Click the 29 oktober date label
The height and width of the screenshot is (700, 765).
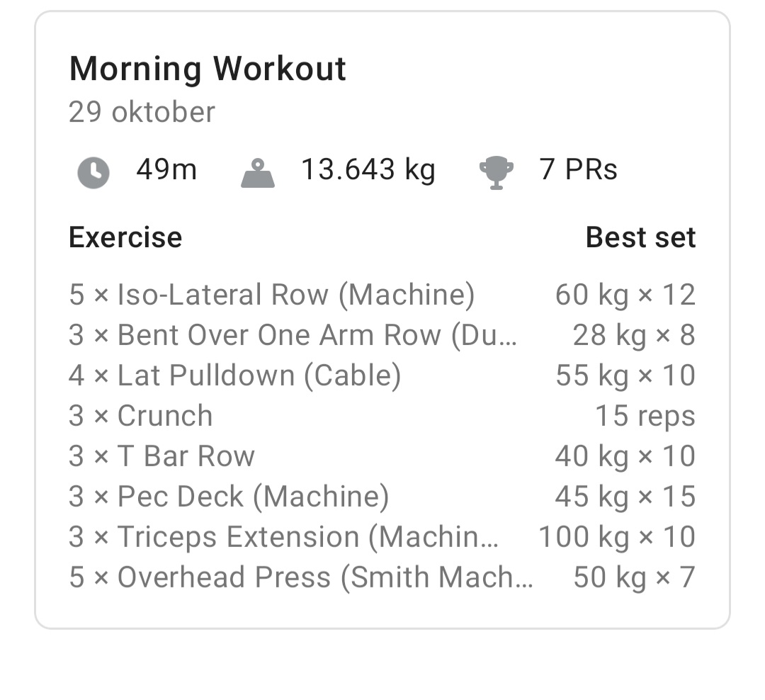pos(142,111)
